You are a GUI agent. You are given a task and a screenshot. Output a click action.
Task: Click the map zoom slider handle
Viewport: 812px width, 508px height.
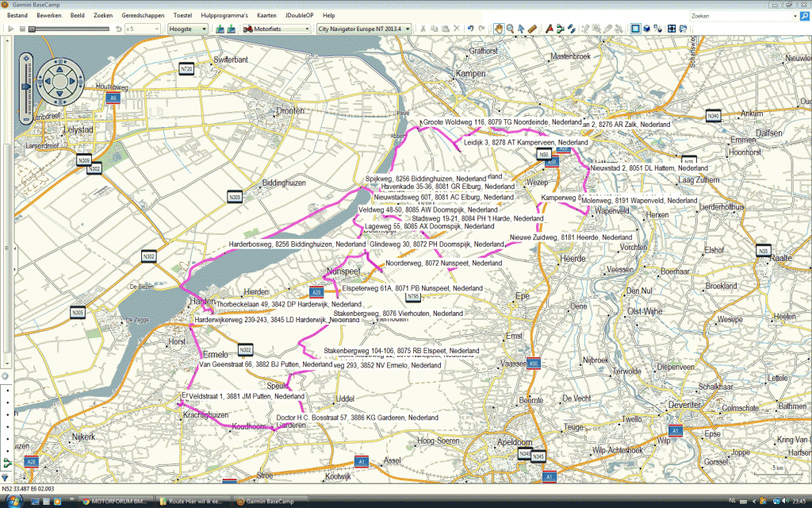pos(26,86)
